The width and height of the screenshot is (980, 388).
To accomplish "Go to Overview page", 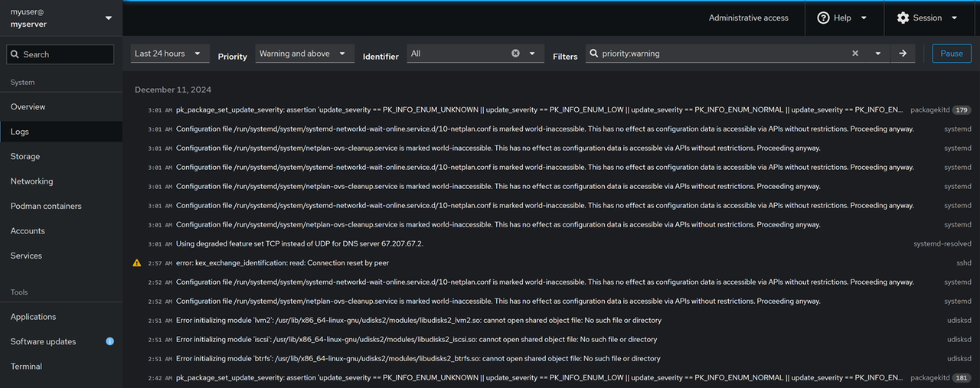I will [x=61, y=106].
